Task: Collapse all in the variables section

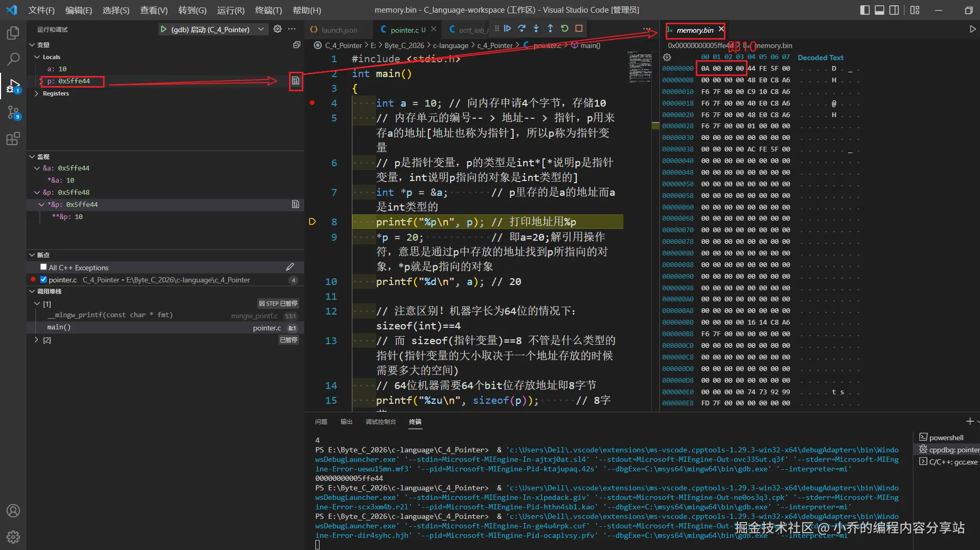Action: [x=296, y=45]
